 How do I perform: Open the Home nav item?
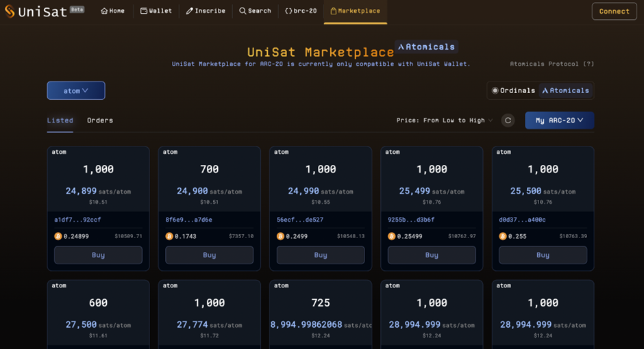click(112, 11)
